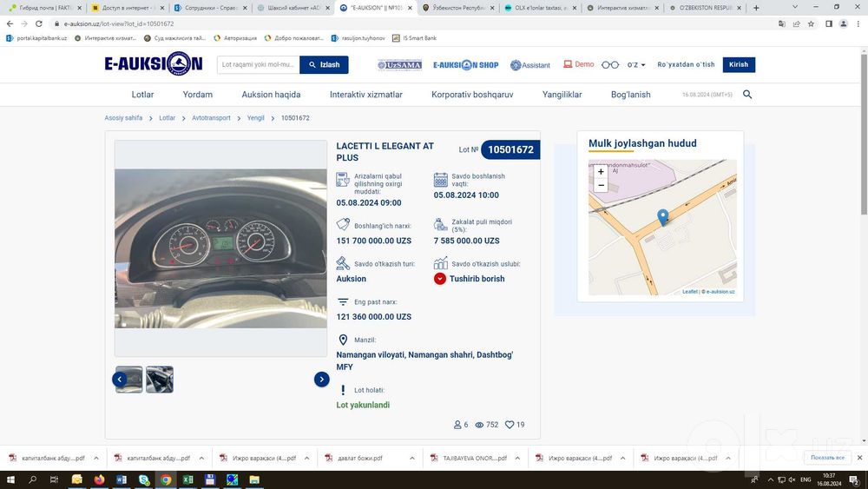The height and width of the screenshot is (489, 868).
Task: Select the second gallery thumbnail
Action: (x=160, y=380)
